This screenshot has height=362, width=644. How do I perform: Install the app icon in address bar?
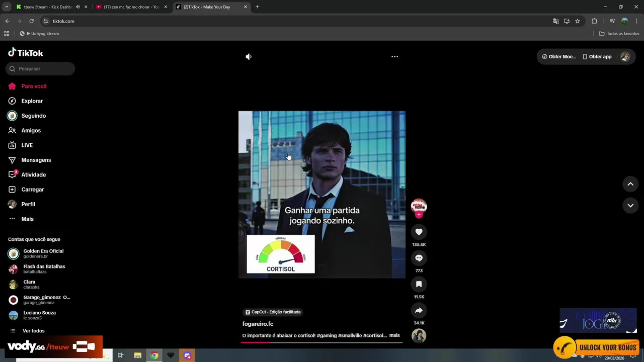pos(567,21)
